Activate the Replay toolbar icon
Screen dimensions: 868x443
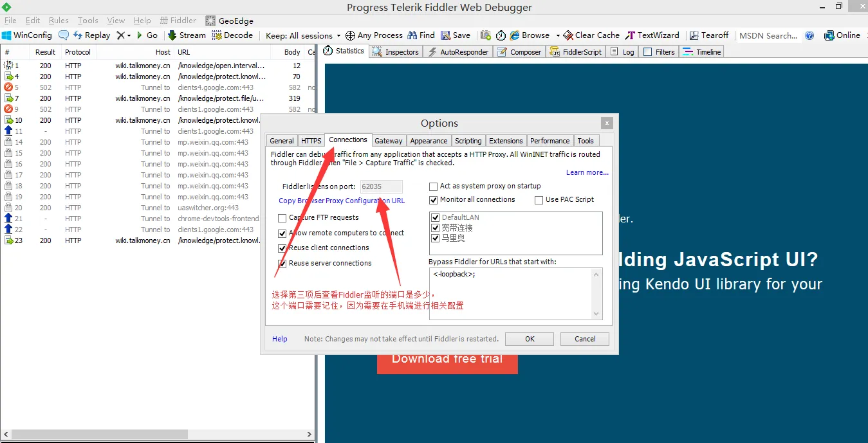point(92,35)
